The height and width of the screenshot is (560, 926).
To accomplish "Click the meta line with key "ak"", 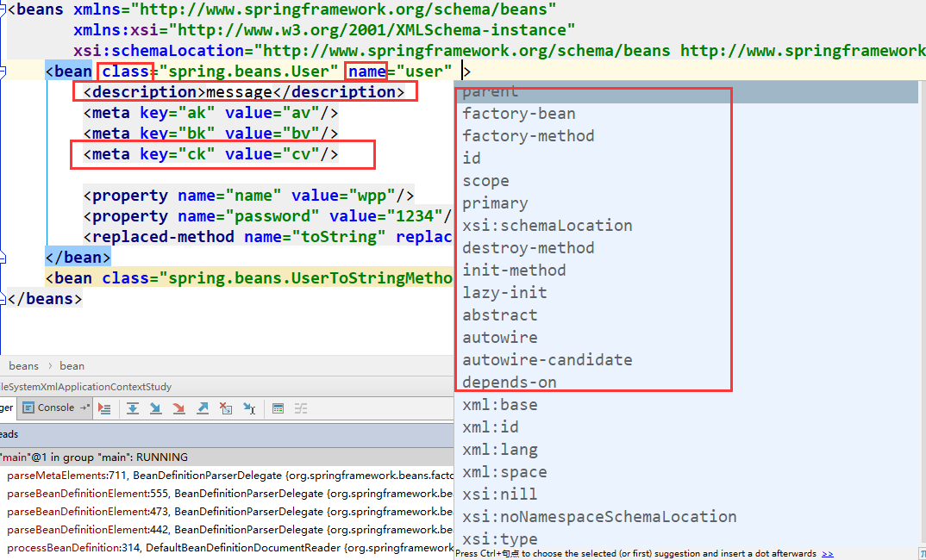I will [211, 113].
